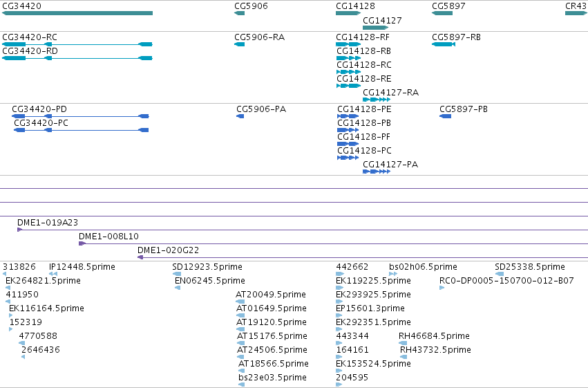Select transcript CG14128-RE
Image resolution: width=588 pixels, height=388 pixels.
coord(348,86)
